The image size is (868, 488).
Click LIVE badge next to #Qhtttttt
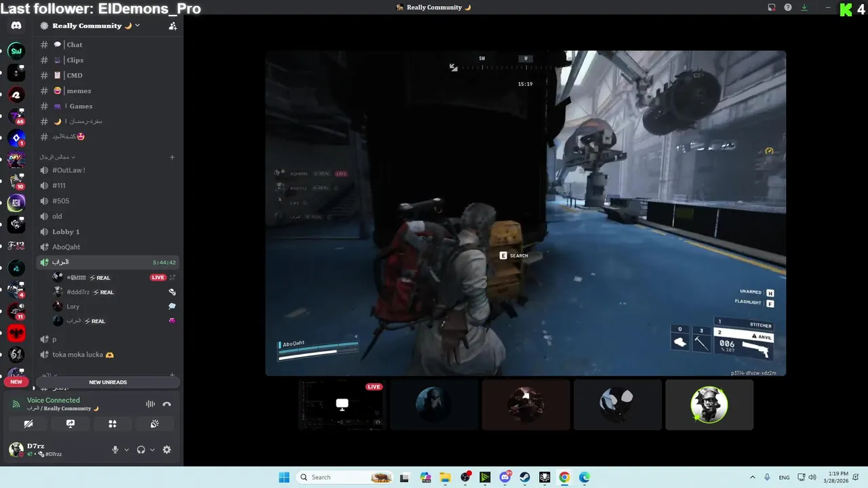[158, 277]
